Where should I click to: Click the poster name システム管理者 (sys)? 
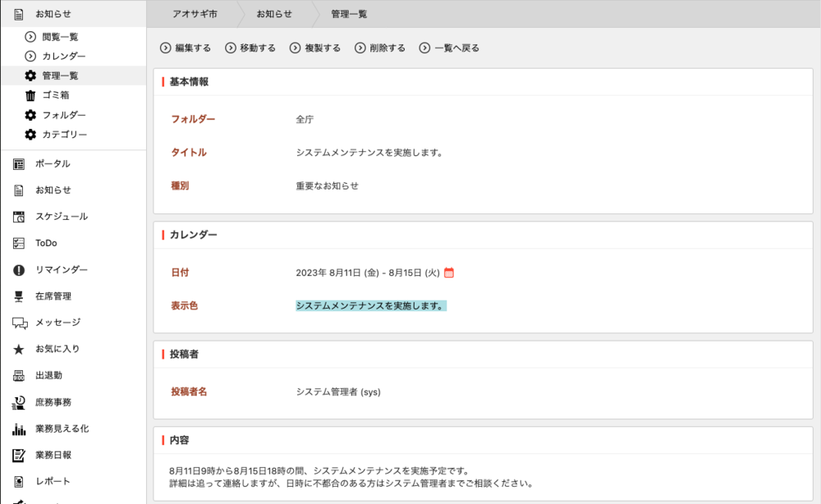coord(338,392)
